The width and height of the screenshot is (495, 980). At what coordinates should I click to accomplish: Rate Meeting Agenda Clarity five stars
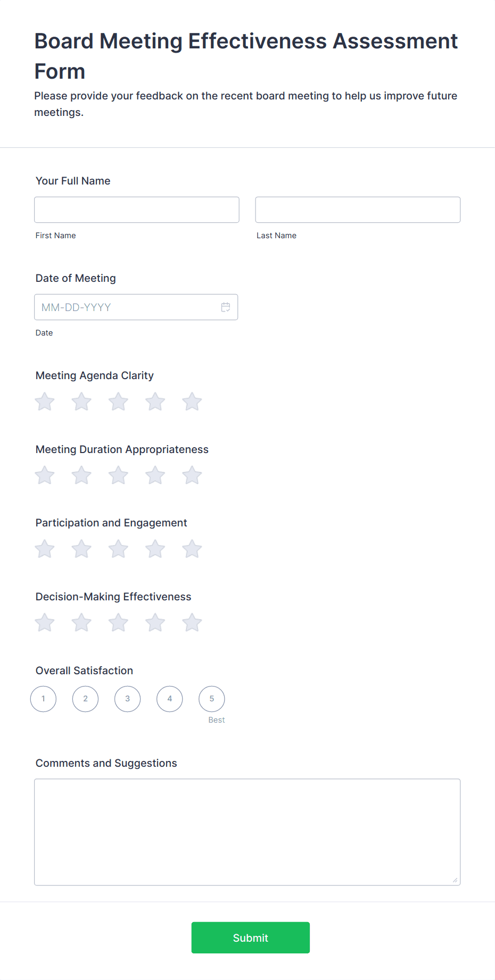click(x=192, y=401)
